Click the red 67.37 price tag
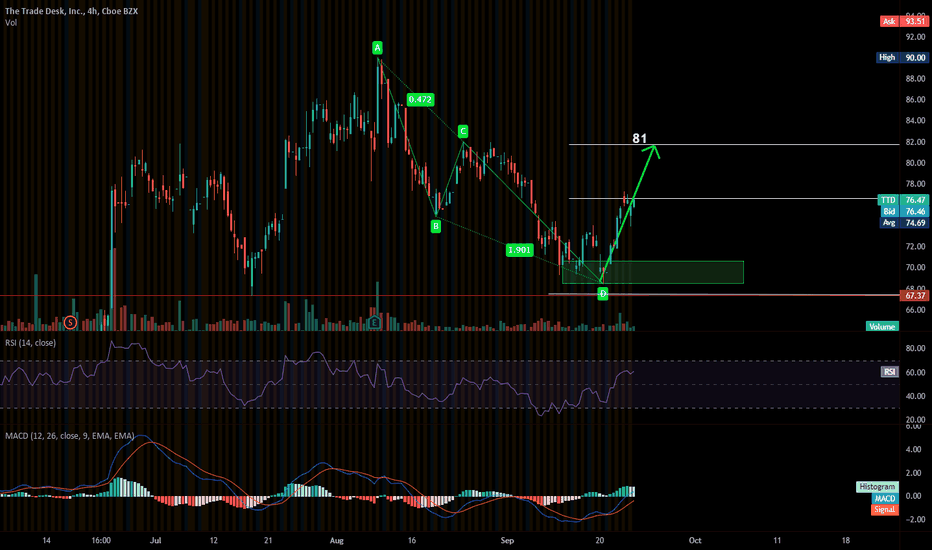Viewport: 932px width, 550px height. 914,296
